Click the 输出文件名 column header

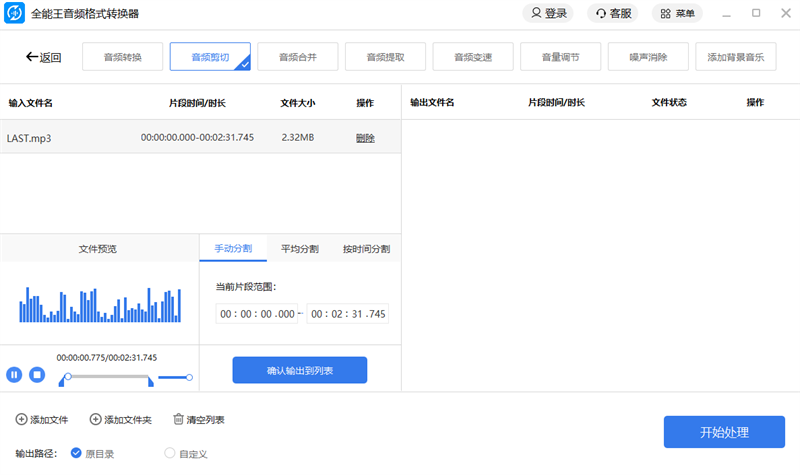[x=432, y=103]
